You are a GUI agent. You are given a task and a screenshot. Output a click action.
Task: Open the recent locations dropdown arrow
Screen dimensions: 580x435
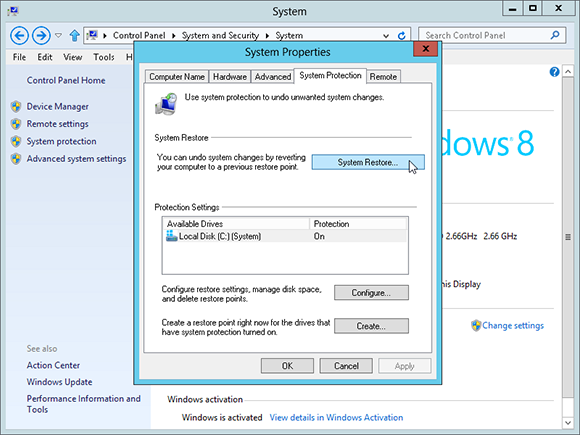pos(58,36)
